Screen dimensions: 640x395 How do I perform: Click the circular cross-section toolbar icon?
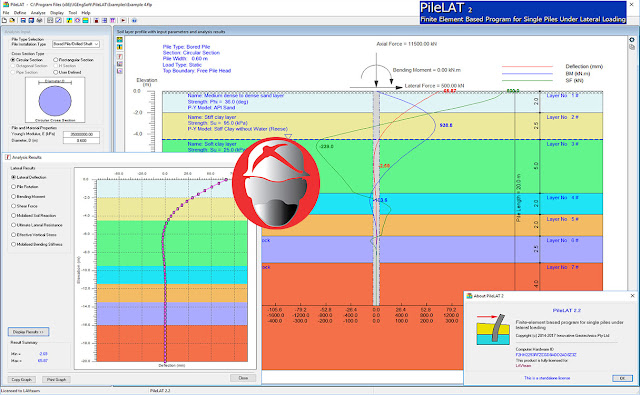[77, 20]
